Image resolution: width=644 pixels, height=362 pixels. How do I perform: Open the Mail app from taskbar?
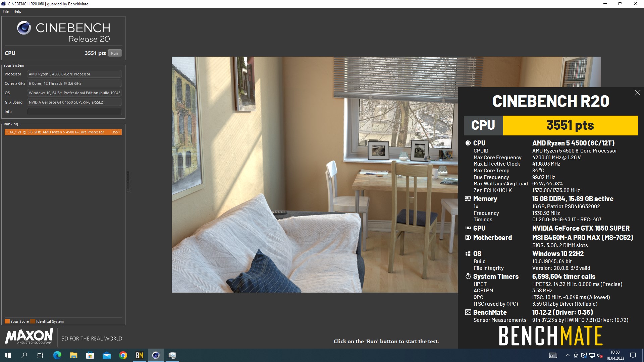click(107, 355)
